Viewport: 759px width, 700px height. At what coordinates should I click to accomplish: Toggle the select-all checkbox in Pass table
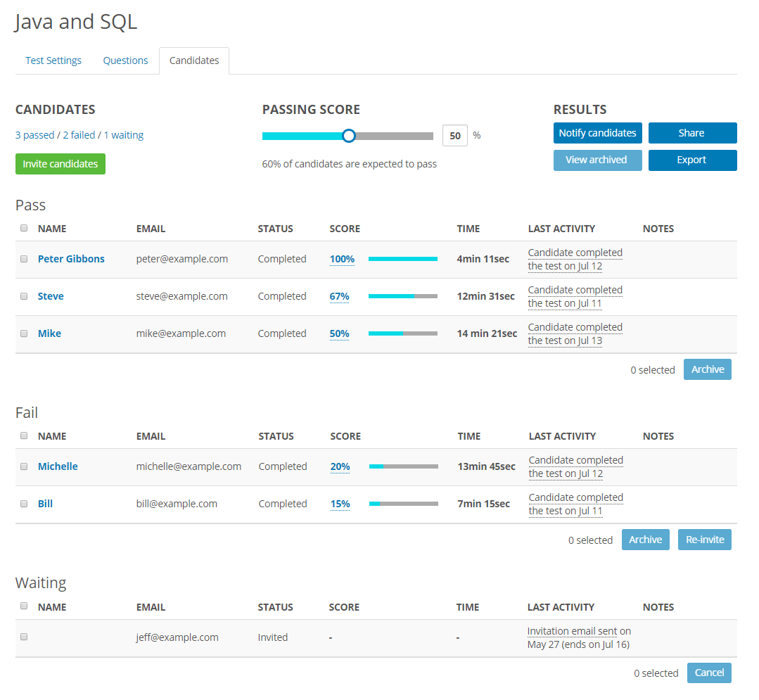(24, 228)
